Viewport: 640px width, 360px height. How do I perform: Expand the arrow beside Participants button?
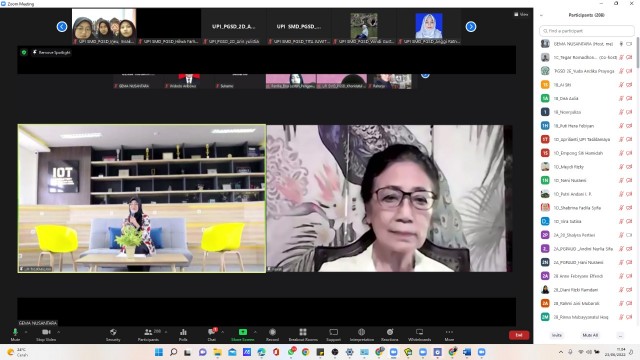coord(165,332)
